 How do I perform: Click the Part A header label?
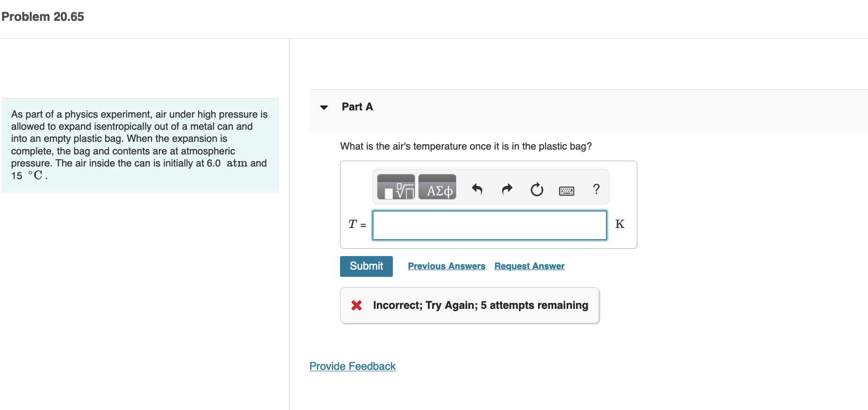tap(357, 107)
